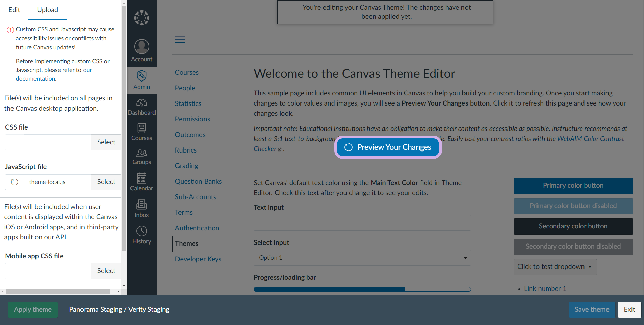644x325 pixels.
Task: Click the external link icon after Checker
Action: pos(280,149)
